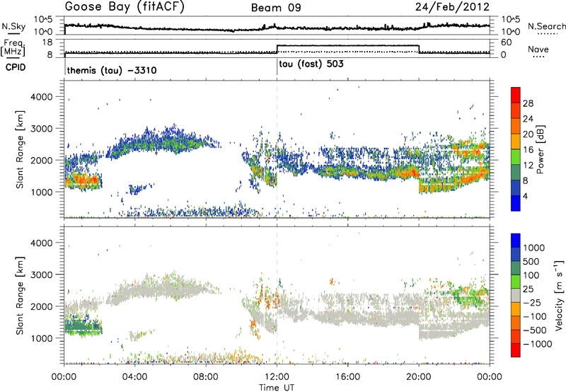
Task: Click the "04:00" time tick label
Action: (x=134, y=377)
